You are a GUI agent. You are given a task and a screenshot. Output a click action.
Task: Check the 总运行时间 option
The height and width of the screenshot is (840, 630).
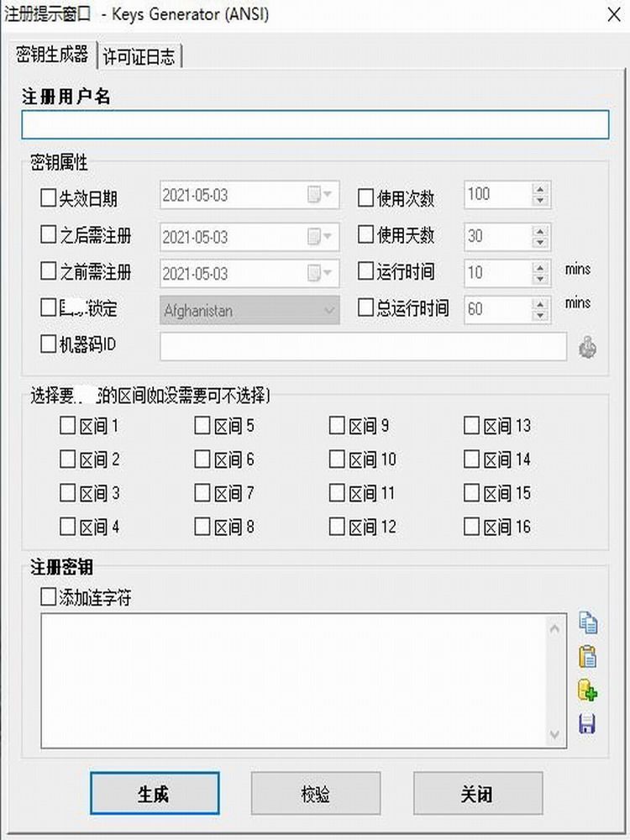tap(365, 307)
